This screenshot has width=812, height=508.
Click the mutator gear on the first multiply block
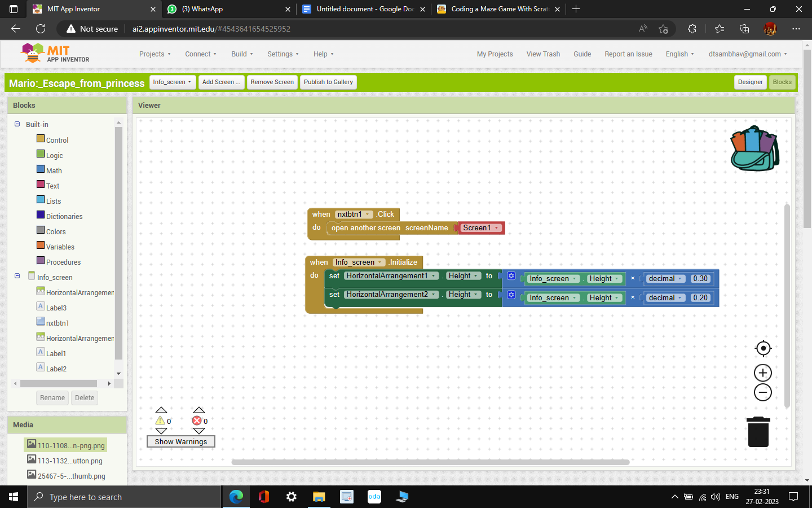(x=511, y=276)
